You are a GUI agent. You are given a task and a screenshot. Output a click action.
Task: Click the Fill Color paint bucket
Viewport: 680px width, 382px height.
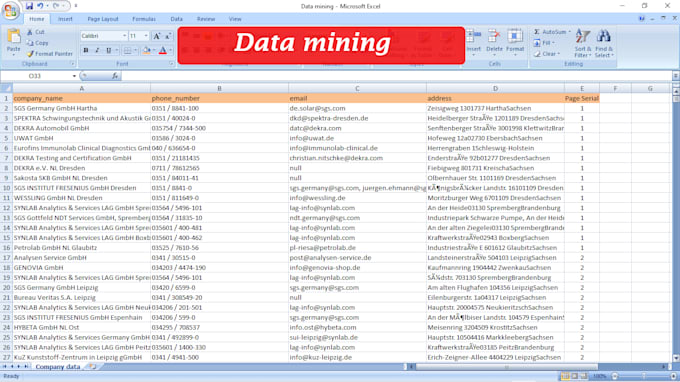[x=147, y=51]
